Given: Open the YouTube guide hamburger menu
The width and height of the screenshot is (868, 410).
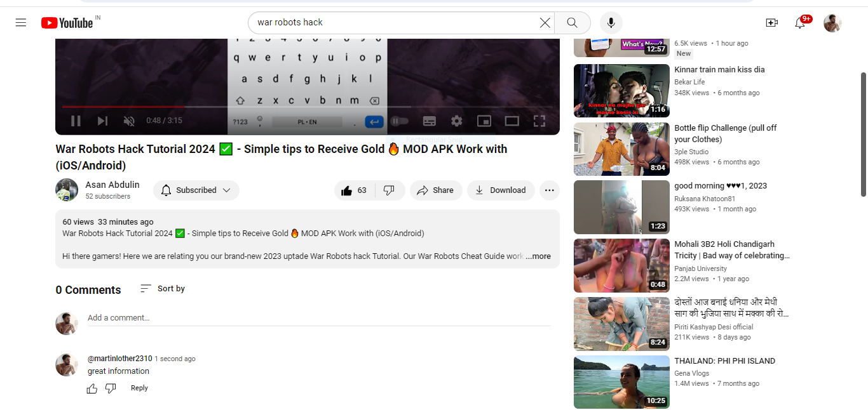Looking at the screenshot, I should click(21, 23).
